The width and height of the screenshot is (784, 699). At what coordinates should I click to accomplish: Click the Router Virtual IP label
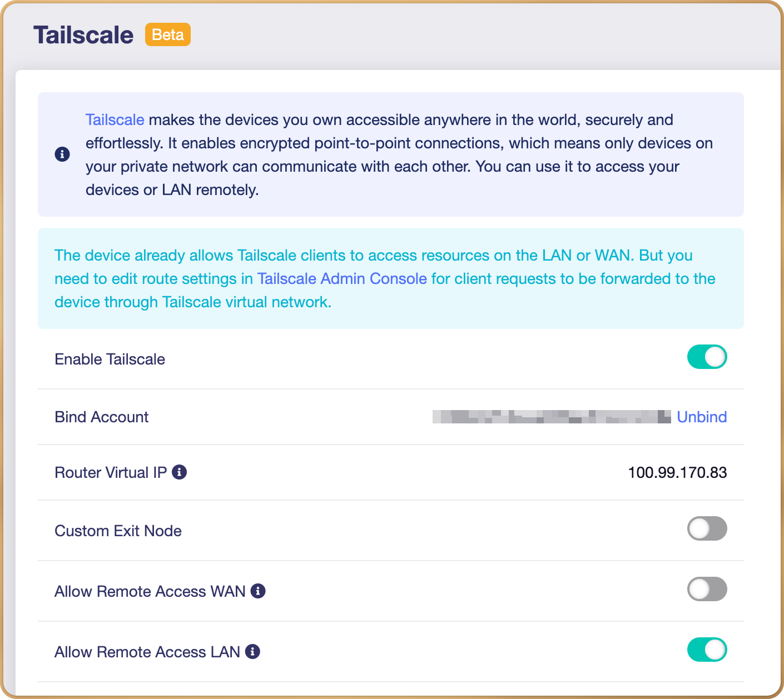coord(111,473)
